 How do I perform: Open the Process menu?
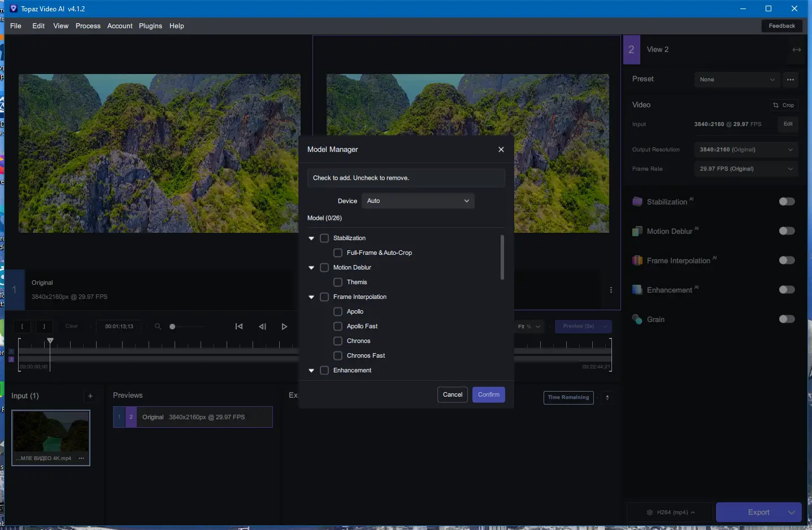tap(88, 26)
